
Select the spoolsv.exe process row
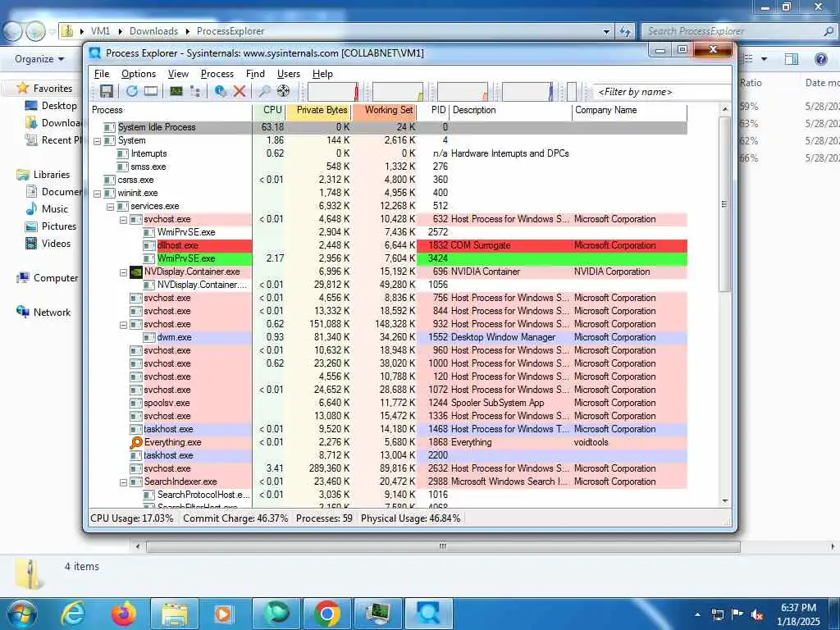388,404
